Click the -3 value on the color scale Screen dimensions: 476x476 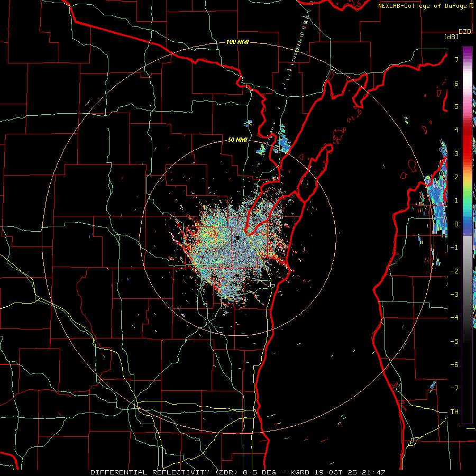(x=454, y=295)
